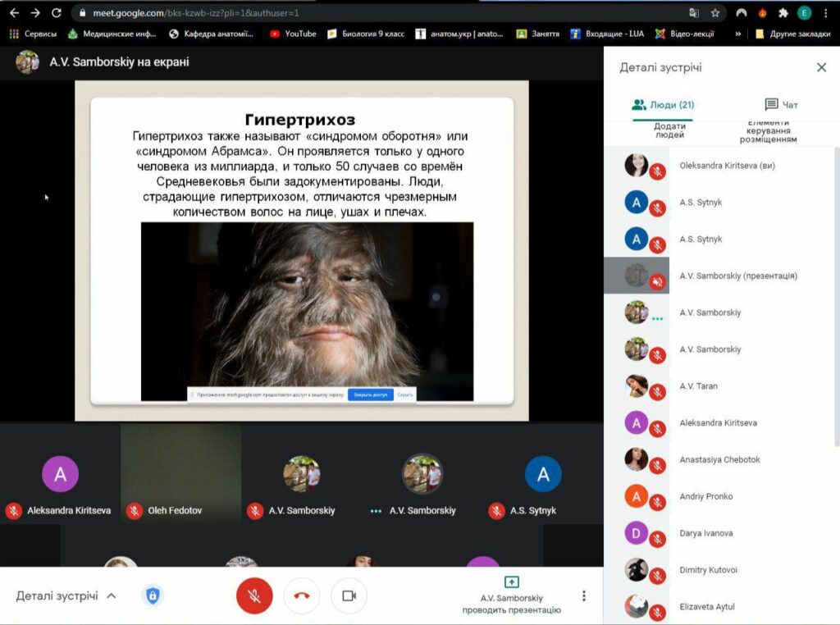Click the shared Гипертрихоз presentation slide
840x625 pixels.
[302, 251]
